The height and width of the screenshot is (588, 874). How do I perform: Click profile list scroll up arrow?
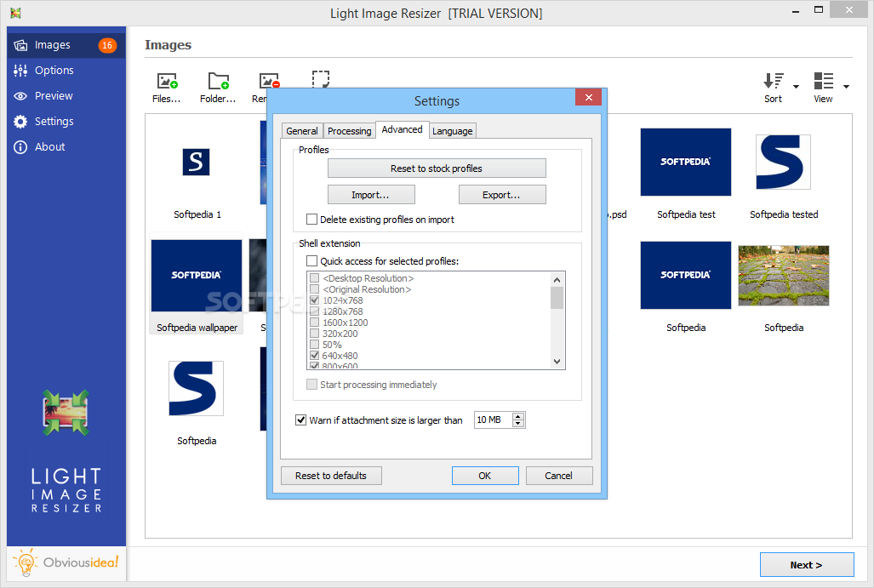[x=557, y=278]
